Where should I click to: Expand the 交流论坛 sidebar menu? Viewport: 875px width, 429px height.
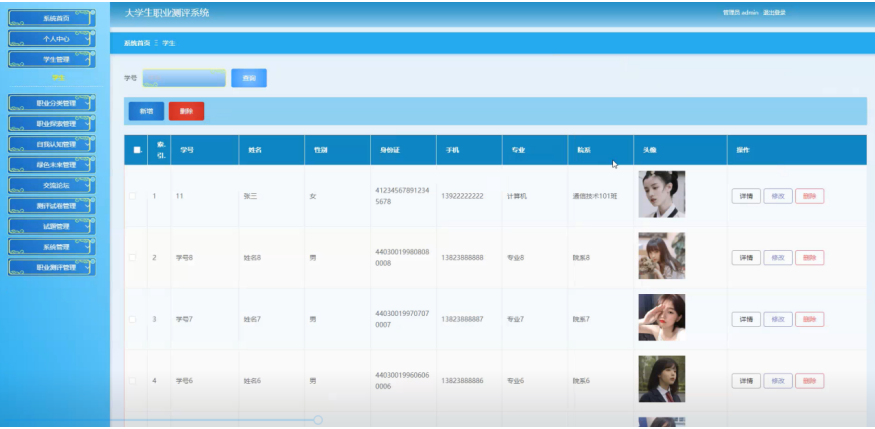51,185
